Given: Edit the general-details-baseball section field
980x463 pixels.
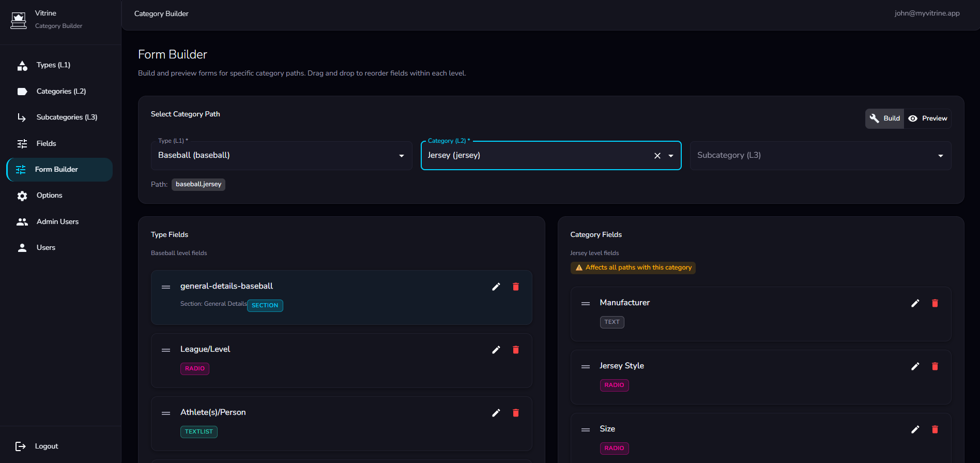Looking at the screenshot, I should click(x=496, y=287).
